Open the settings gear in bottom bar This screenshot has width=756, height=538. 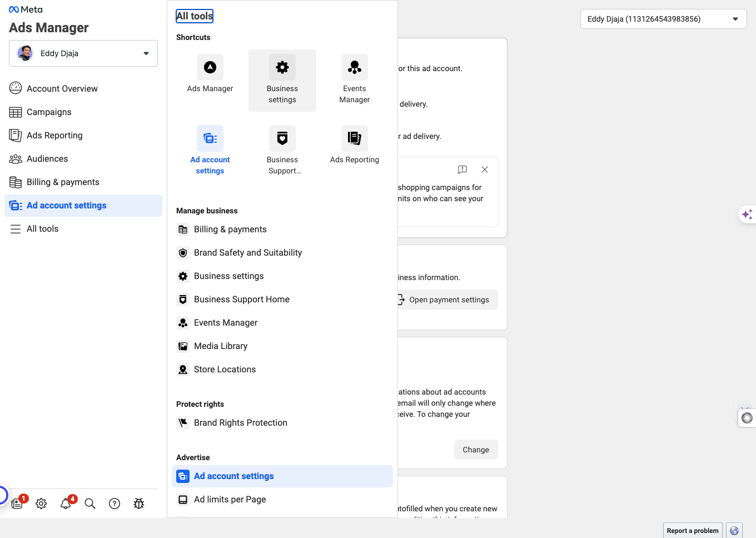pyautogui.click(x=41, y=504)
